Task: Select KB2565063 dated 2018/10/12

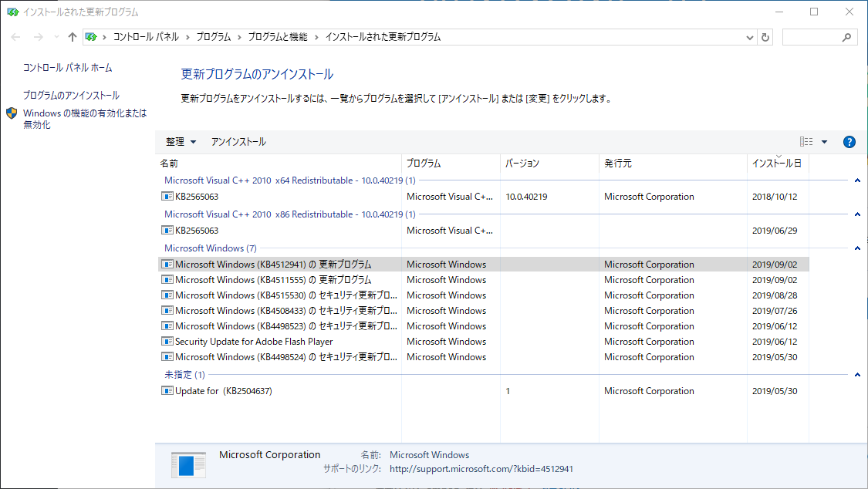Action: (x=483, y=197)
